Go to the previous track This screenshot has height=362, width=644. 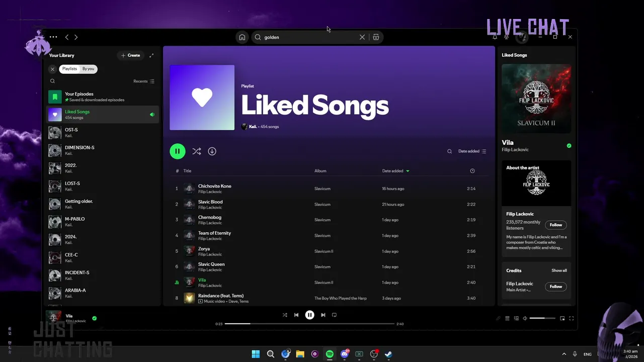(x=296, y=315)
